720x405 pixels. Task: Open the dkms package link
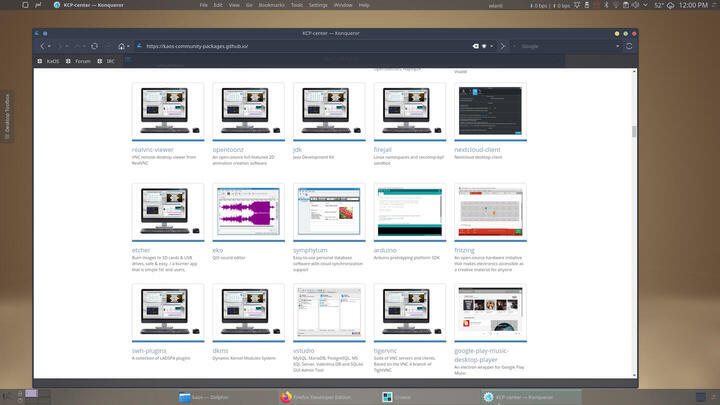point(220,351)
